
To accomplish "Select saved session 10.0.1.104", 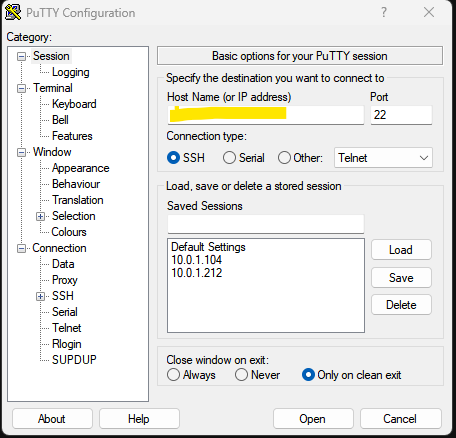I will point(196,260).
